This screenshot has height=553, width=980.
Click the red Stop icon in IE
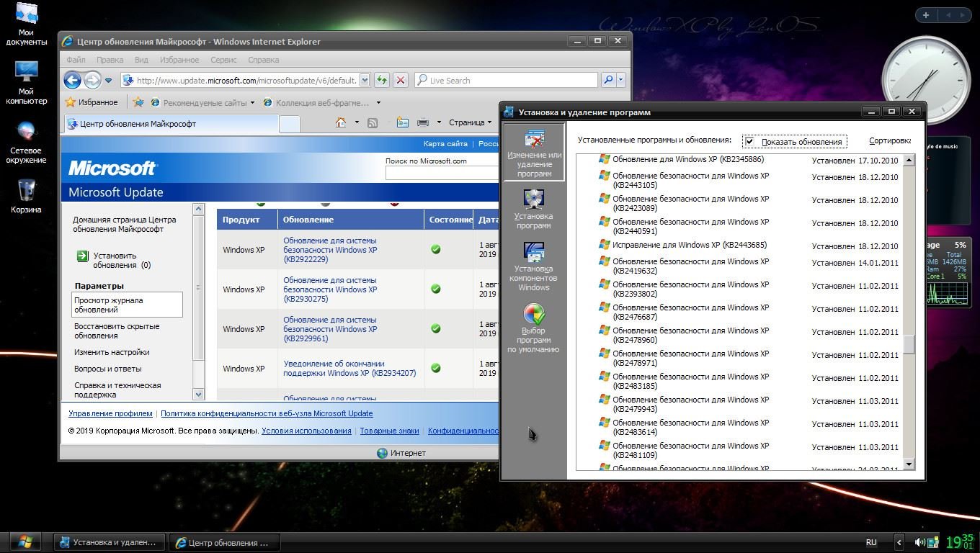pos(401,81)
